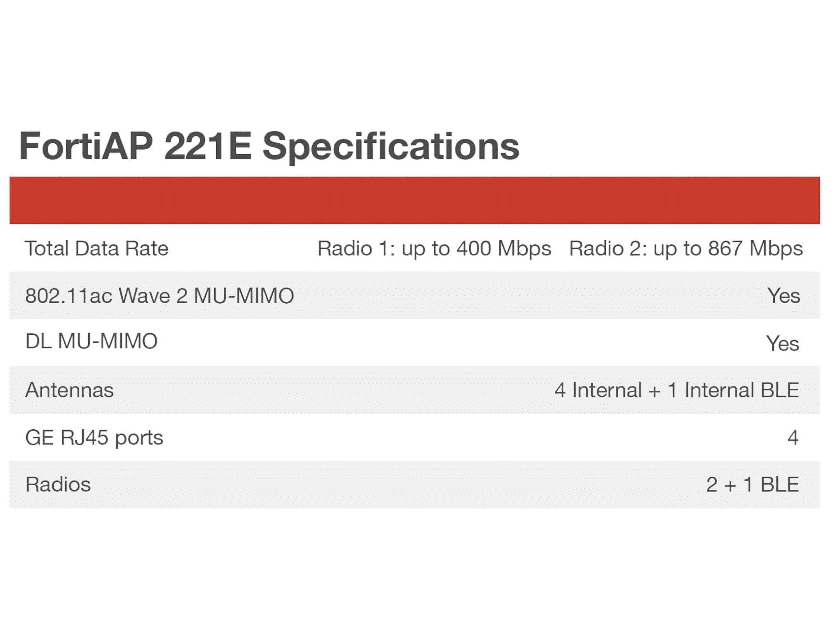The height and width of the screenshot is (630, 840).
Task: Click "Yes" in the DL MU-MIMO row
Action: point(783,343)
